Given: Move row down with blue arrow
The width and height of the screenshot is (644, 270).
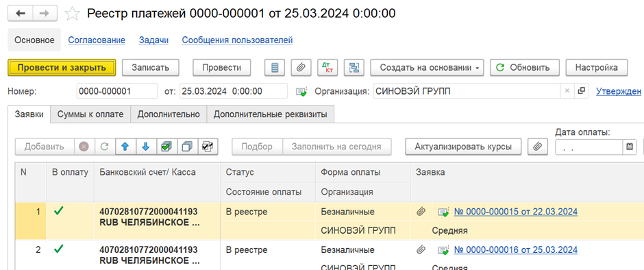Looking at the screenshot, I should [x=146, y=147].
